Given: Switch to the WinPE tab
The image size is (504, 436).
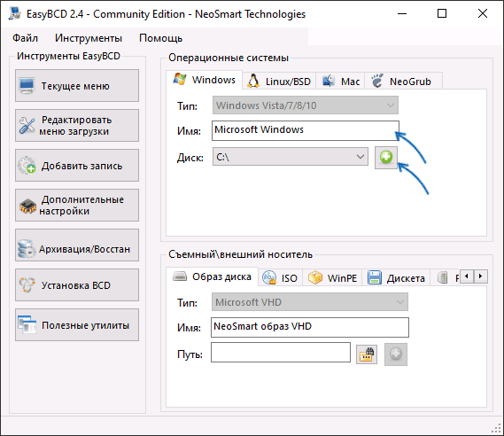Looking at the screenshot, I should click(332, 277).
